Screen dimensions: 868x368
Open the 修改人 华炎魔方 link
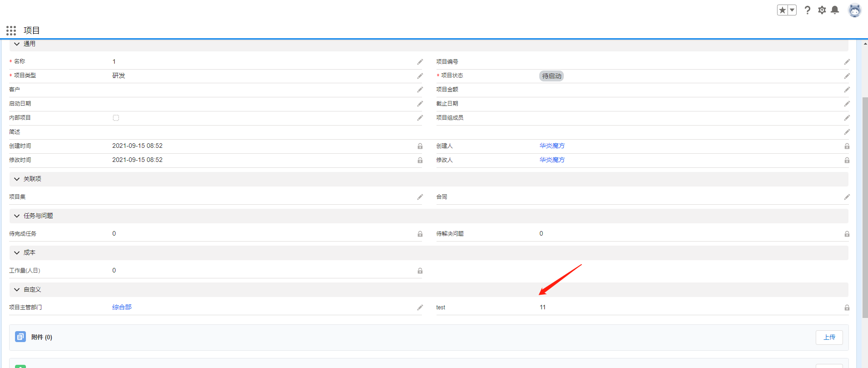[552, 160]
